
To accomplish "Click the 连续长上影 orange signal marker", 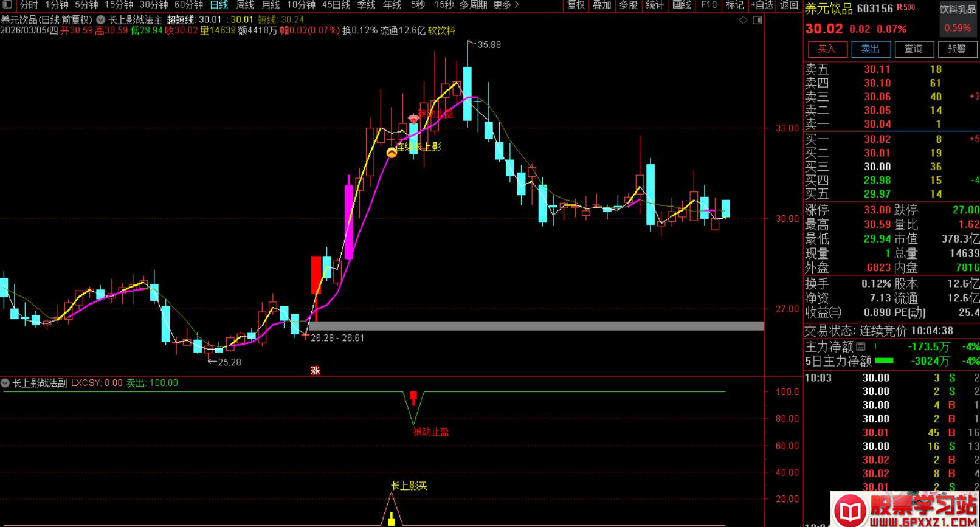I will click(x=392, y=153).
